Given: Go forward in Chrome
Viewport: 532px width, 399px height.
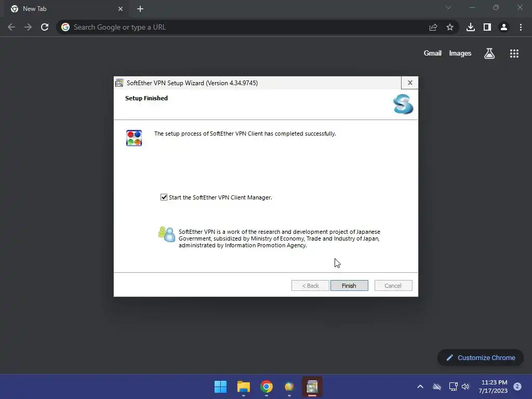Looking at the screenshot, I should [28, 27].
